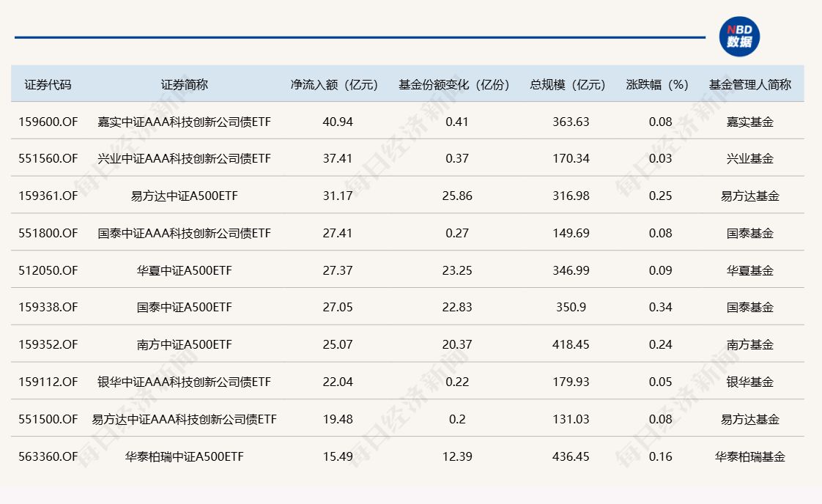Image resolution: width=822 pixels, height=504 pixels.
Task: Select the net inflow value 40.94
Action: pos(338,122)
